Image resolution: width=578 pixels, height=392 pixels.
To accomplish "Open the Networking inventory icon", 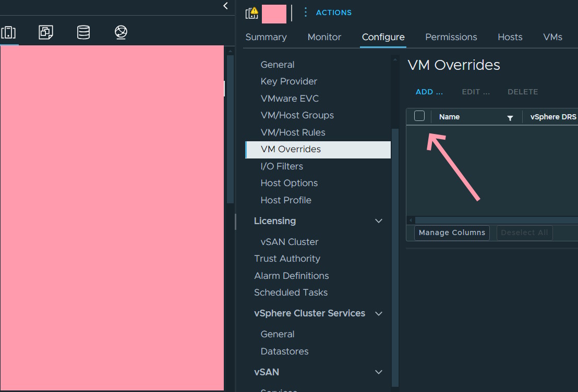I will pos(121,33).
